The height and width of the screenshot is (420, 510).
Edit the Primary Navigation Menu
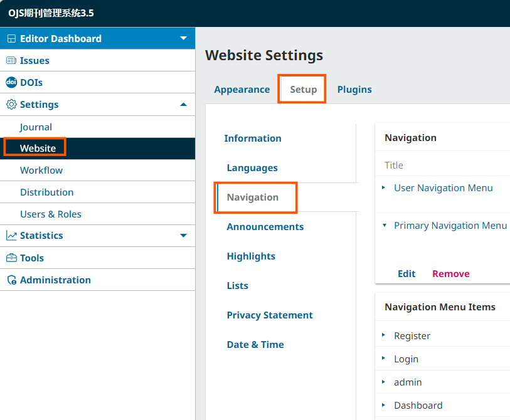[406, 274]
